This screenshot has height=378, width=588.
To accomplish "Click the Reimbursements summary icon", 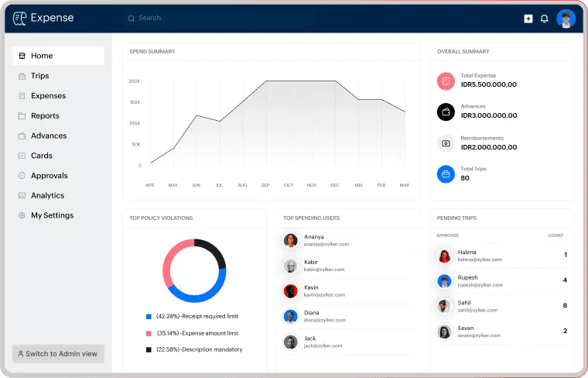I will click(446, 143).
